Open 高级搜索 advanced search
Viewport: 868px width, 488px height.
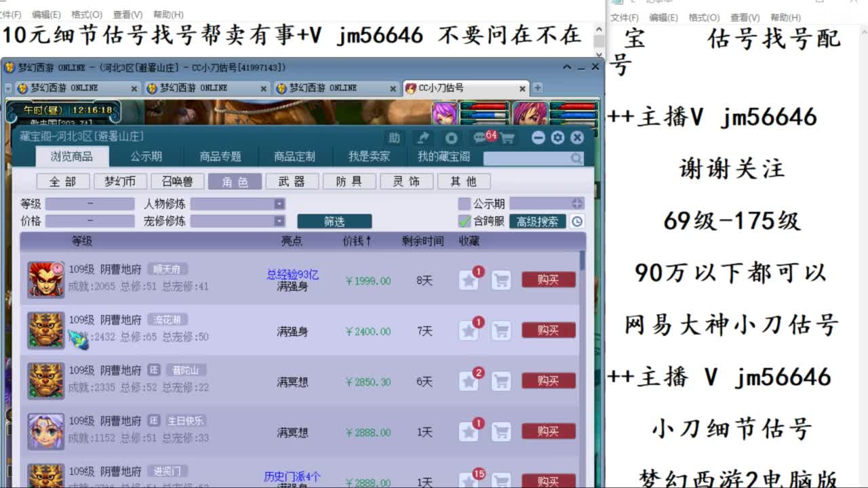(538, 222)
